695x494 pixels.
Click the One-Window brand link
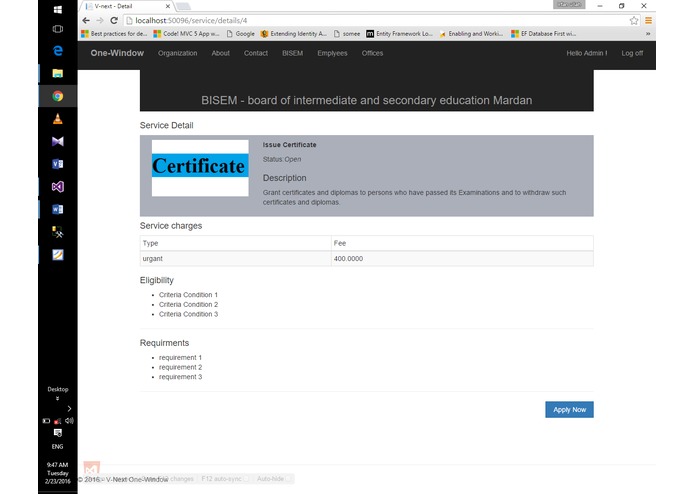click(x=117, y=53)
